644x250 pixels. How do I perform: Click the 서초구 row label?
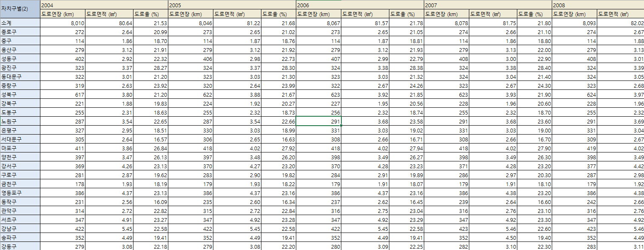pyautogui.click(x=20, y=220)
